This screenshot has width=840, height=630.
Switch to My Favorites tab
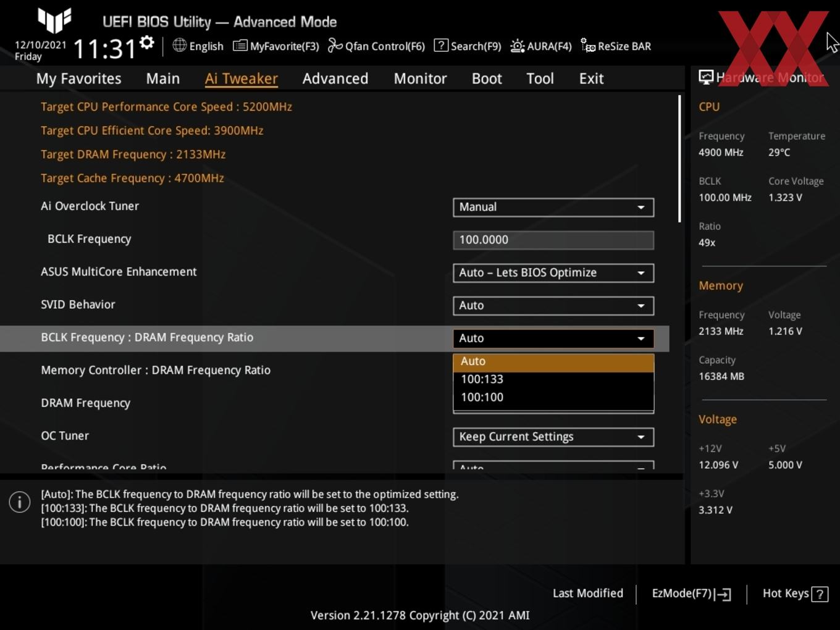(78, 78)
